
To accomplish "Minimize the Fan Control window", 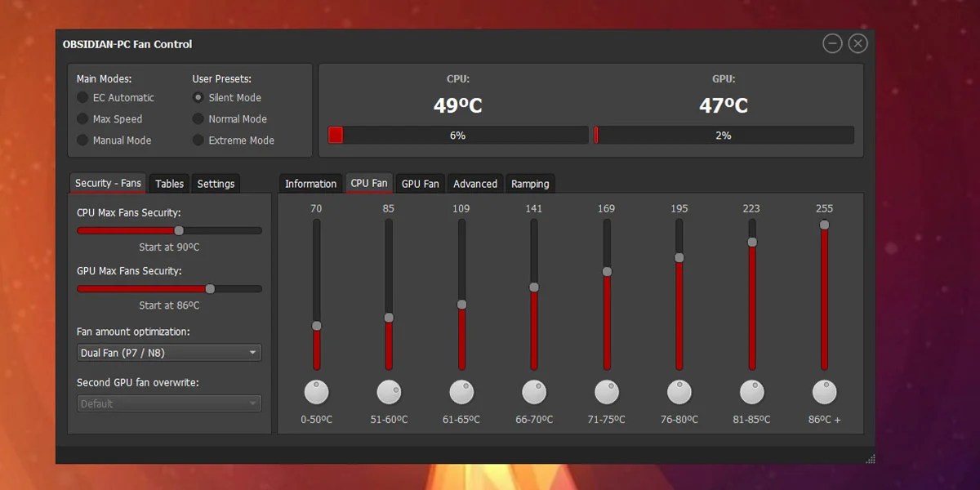I will pos(832,44).
